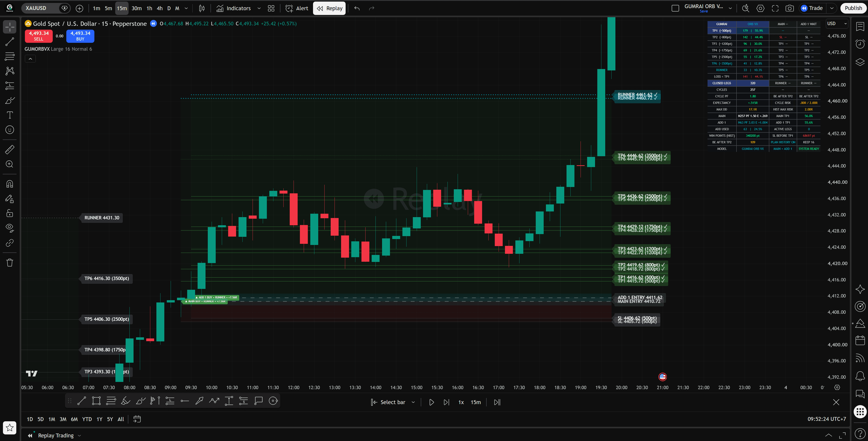Take a chart snapshot with camera

pos(789,8)
